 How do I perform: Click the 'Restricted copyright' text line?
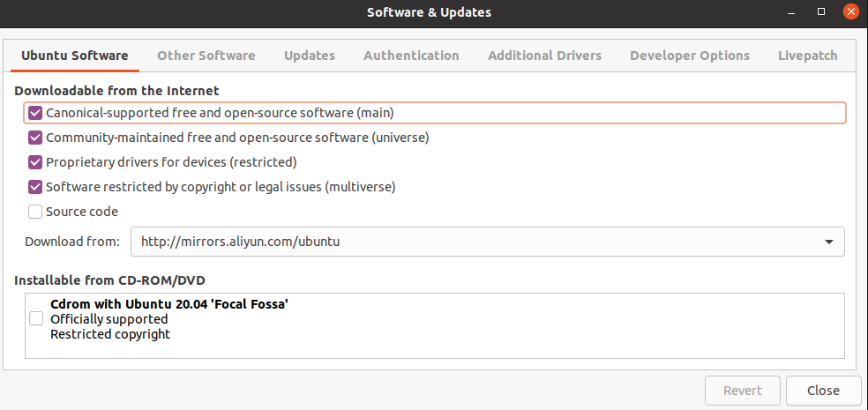[110, 334]
